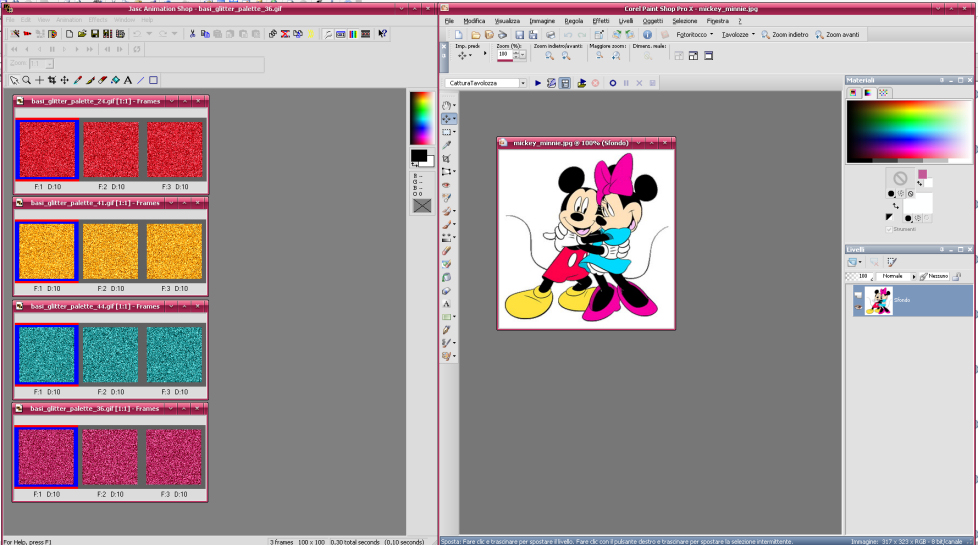
Task: Select Text tool in Paint Shop Pro toolbox
Action: click(x=447, y=304)
